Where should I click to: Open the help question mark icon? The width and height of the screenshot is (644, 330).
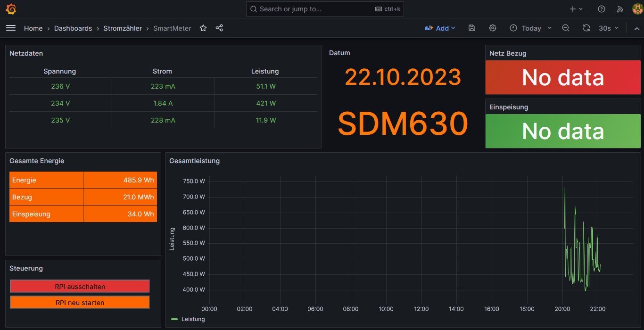pyautogui.click(x=602, y=9)
